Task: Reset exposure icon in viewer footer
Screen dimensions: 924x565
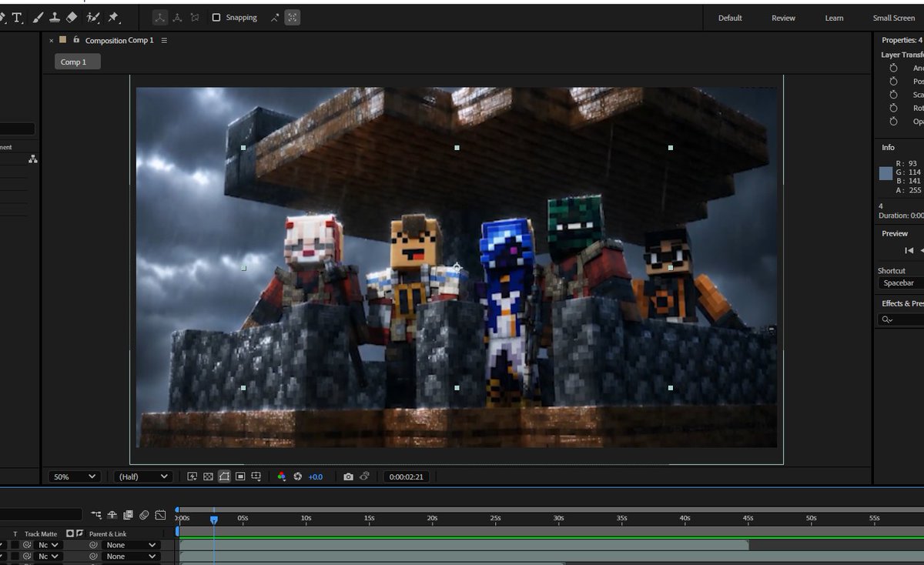Action: pyautogui.click(x=297, y=476)
